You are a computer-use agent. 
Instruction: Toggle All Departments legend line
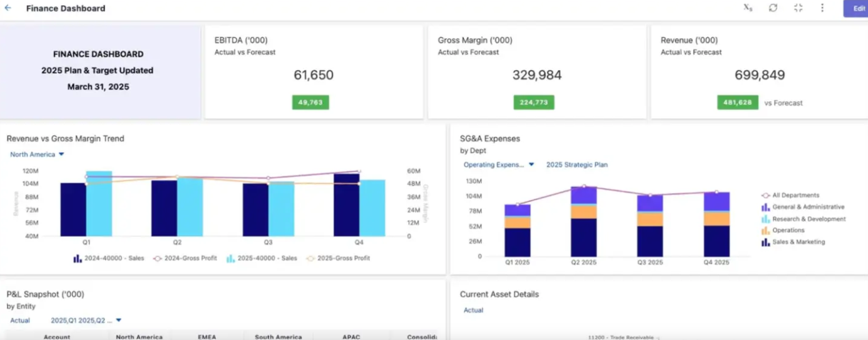click(765, 196)
